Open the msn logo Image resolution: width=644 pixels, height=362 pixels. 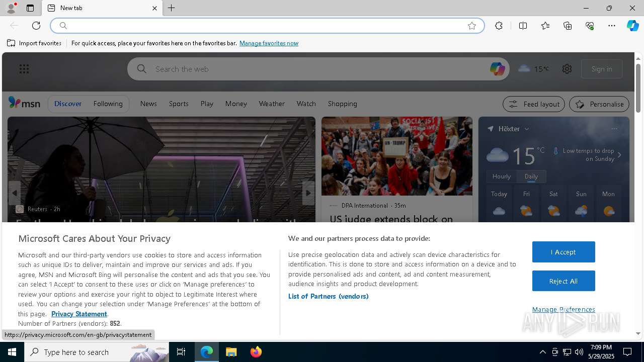click(x=24, y=103)
